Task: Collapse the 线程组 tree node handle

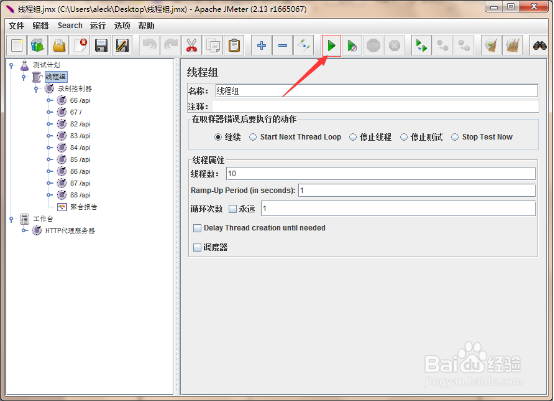Action: point(24,77)
